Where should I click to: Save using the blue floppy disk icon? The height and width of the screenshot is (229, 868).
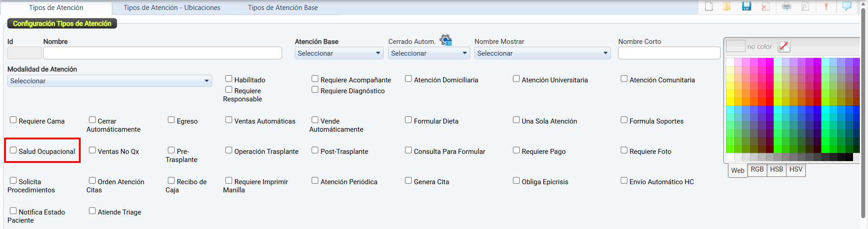click(746, 6)
